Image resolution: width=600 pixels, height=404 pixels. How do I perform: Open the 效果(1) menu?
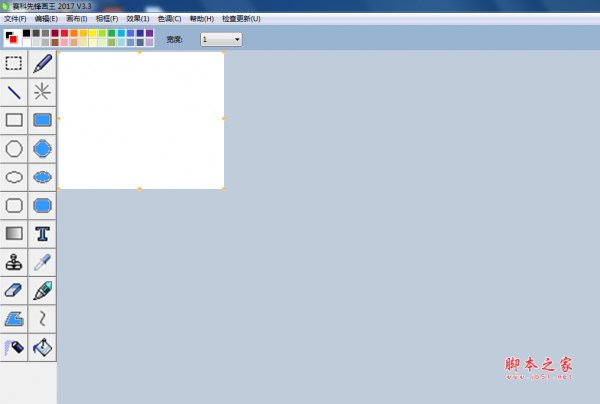[x=138, y=19]
